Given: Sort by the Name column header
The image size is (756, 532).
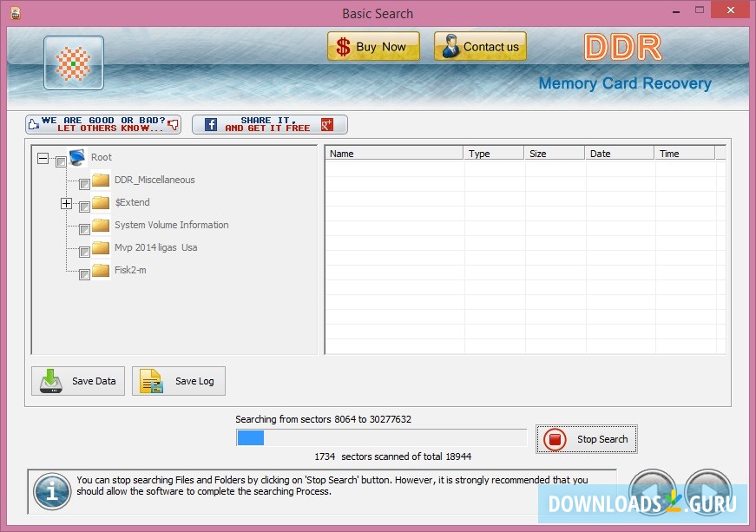Looking at the screenshot, I should pos(394,154).
